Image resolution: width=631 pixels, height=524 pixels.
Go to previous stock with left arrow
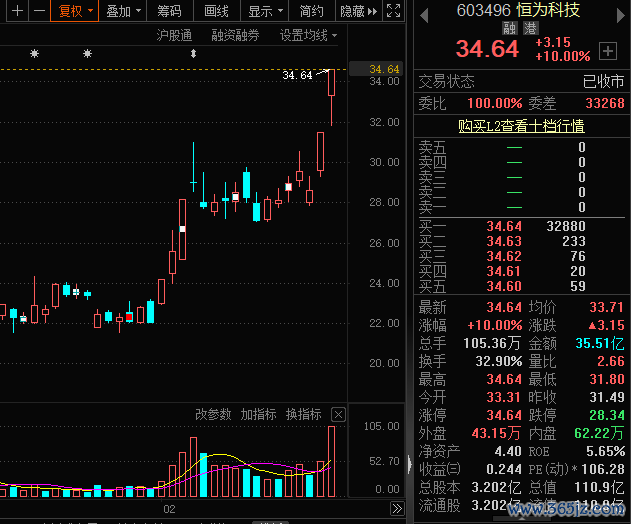pos(423,16)
